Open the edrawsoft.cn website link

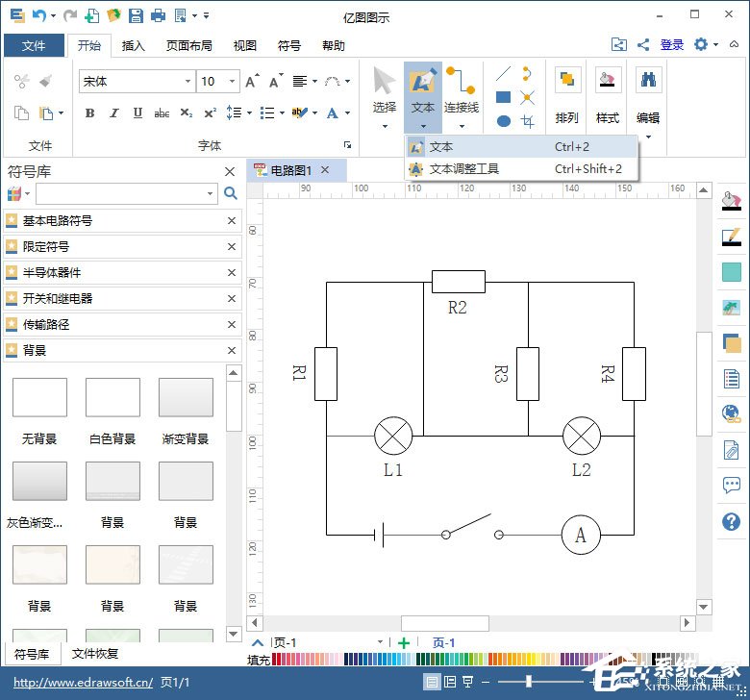click(x=83, y=683)
